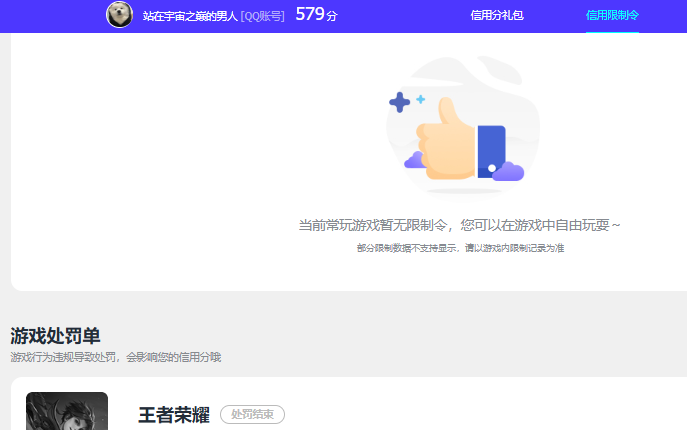Click the 游戏处罚单 heading
This screenshot has width=687, height=430.
click(x=55, y=336)
